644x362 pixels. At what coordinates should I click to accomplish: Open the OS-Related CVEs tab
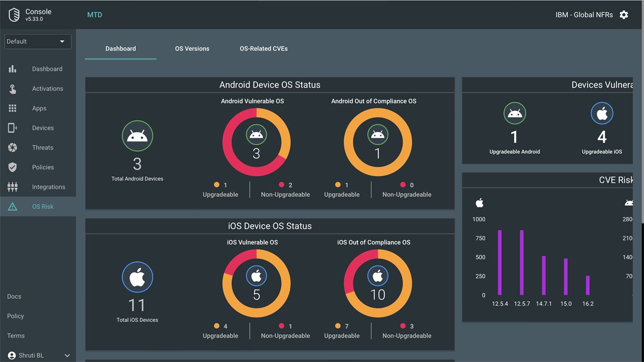(264, 48)
